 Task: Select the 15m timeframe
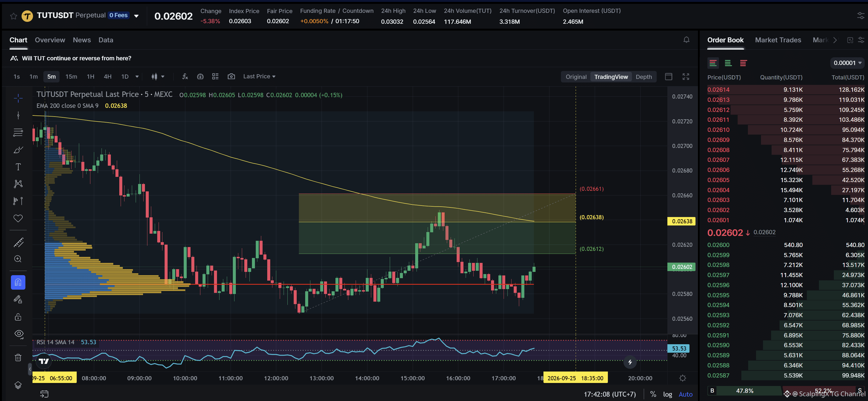click(x=71, y=76)
